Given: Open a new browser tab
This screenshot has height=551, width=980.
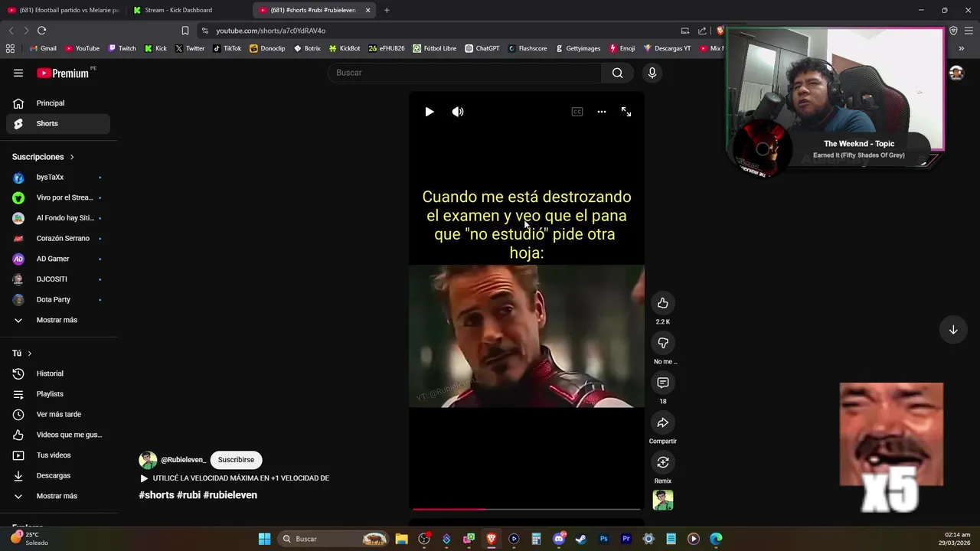Looking at the screenshot, I should [x=387, y=10].
